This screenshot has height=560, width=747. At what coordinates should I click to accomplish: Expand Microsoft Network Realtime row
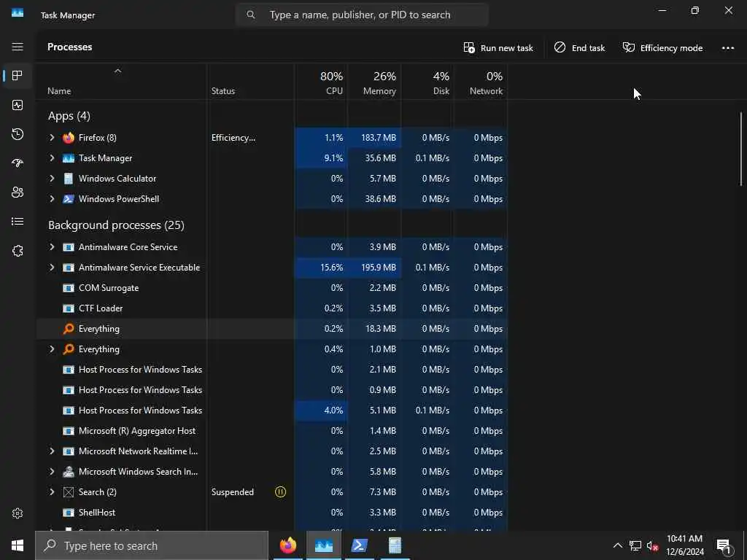coord(52,451)
